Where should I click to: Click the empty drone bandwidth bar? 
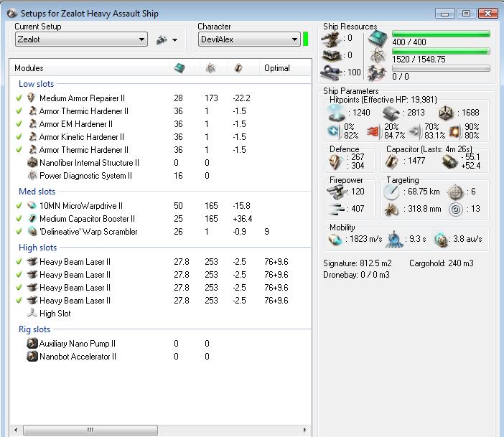pyautogui.click(x=441, y=68)
